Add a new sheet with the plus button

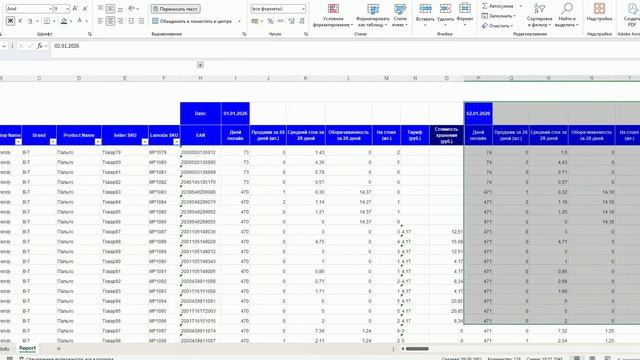click(58, 349)
